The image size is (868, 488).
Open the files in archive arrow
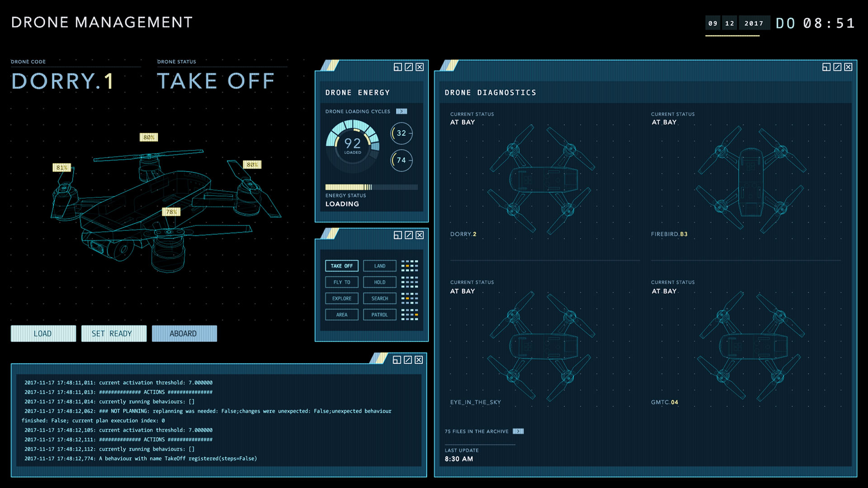tap(518, 431)
